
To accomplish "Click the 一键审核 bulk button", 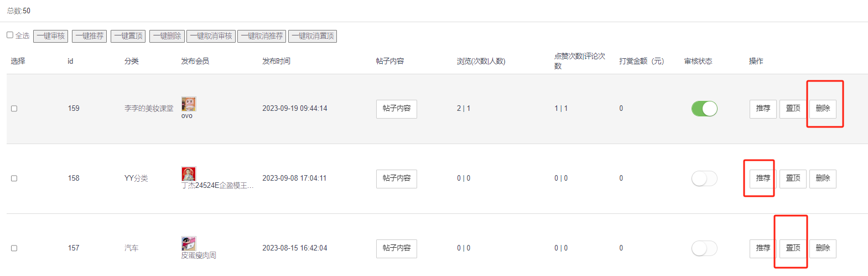I will coord(51,36).
